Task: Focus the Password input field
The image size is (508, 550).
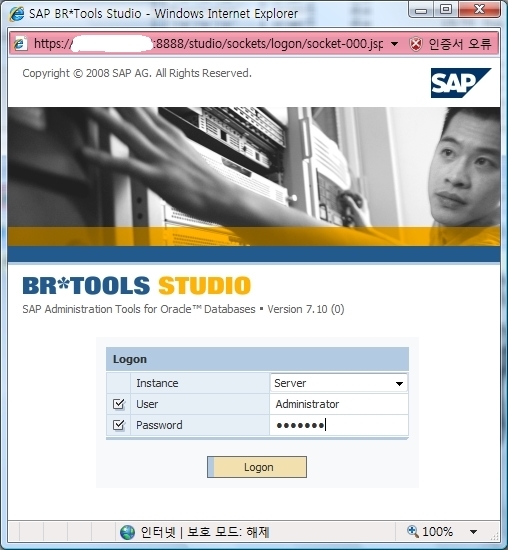Action: click(339, 425)
